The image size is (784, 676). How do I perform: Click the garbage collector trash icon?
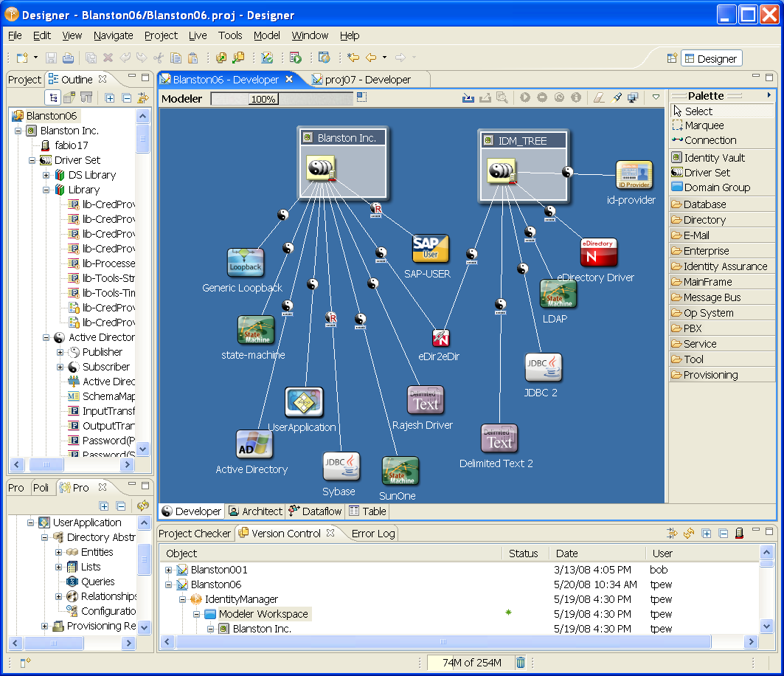point(521,663)
